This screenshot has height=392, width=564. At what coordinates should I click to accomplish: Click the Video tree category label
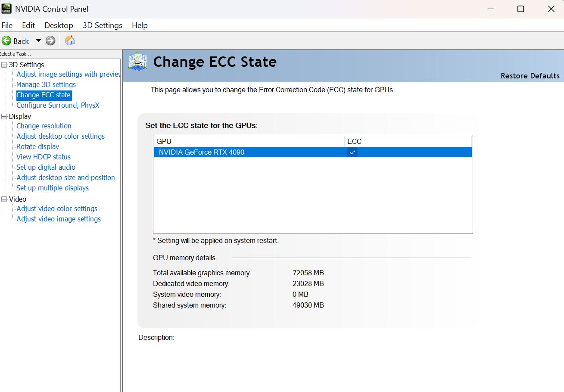(x=18, y=199)
